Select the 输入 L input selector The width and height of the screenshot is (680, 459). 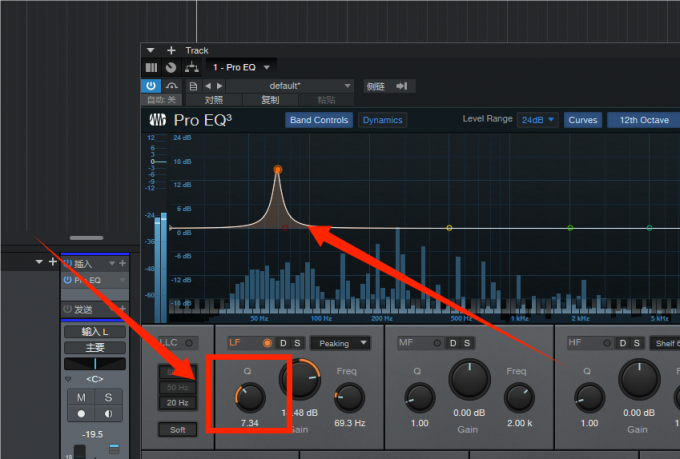click(95, 332)
